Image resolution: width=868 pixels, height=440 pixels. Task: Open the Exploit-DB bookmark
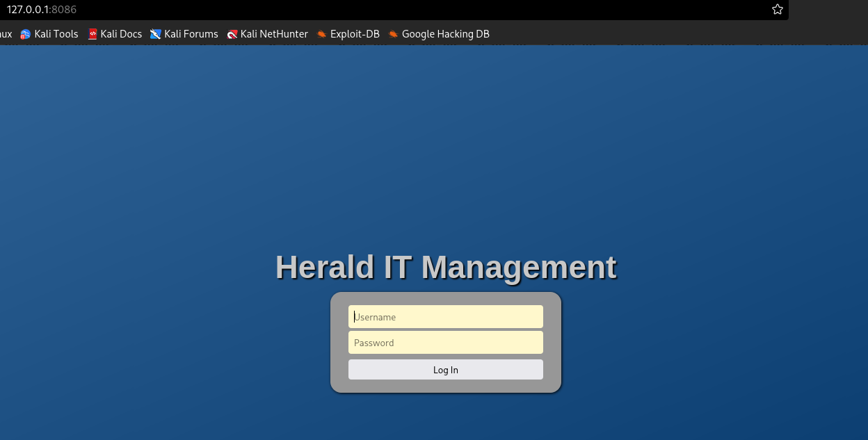(x=348, y=33)
